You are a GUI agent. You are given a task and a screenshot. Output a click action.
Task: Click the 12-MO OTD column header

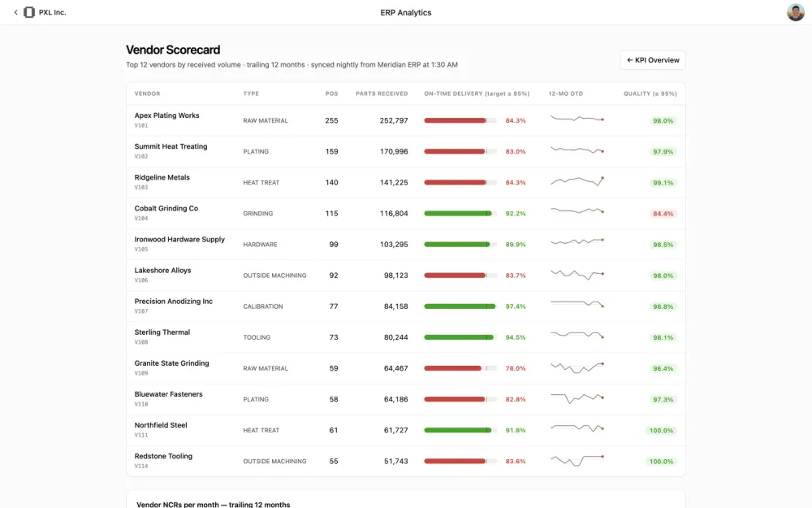pyautogui.click(x=565, y=93)
